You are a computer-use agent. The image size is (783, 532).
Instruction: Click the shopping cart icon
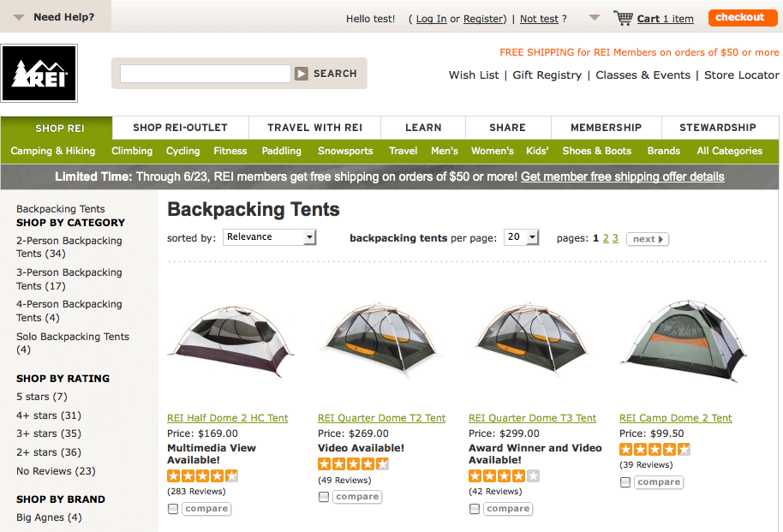(623, 18)
